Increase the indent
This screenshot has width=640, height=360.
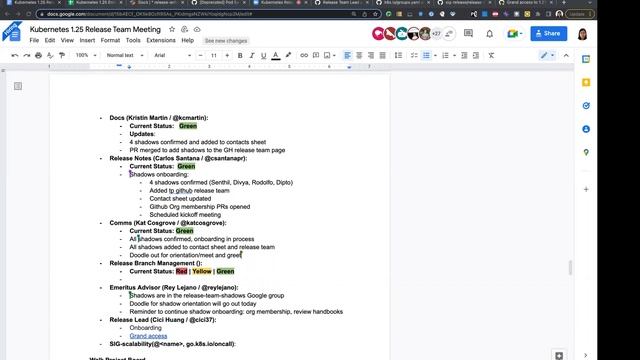pos(476,56)
